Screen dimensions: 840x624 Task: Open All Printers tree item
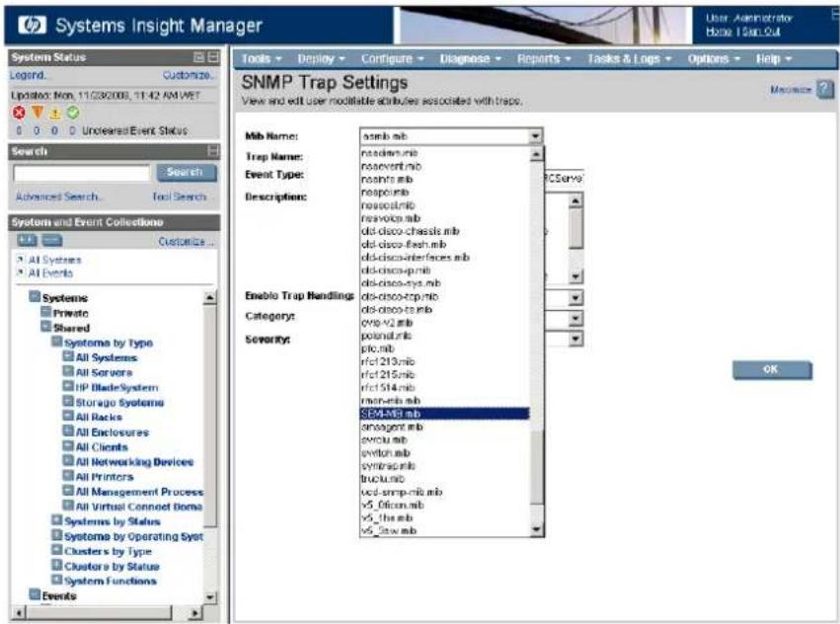pos(105,477)
